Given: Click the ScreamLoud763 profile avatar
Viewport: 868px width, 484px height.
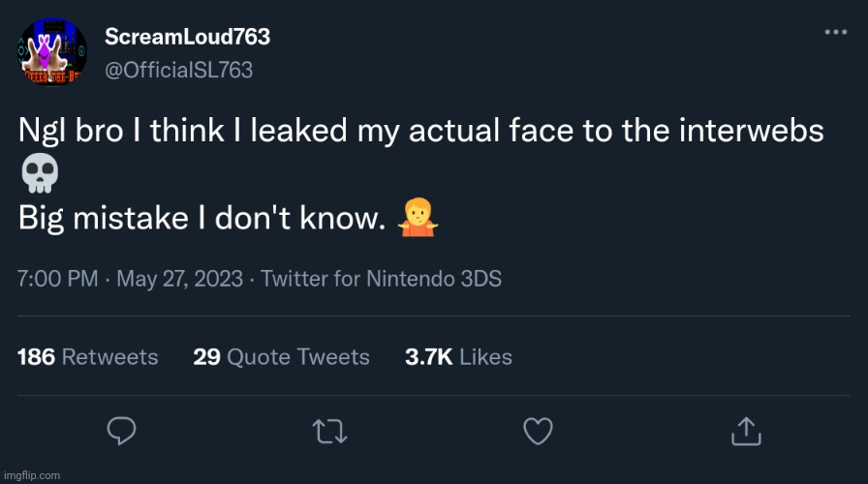Looking at the screenshot, I should pos(52,51).
